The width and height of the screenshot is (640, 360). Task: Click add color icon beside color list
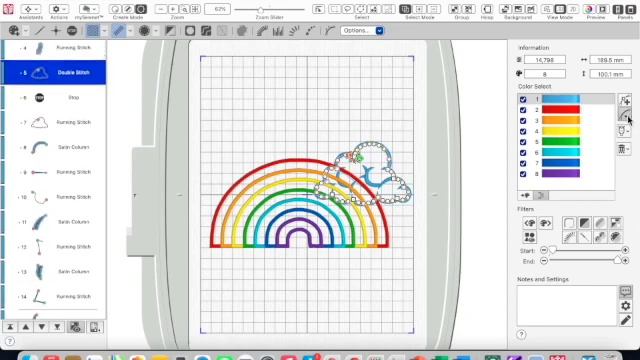624,100
